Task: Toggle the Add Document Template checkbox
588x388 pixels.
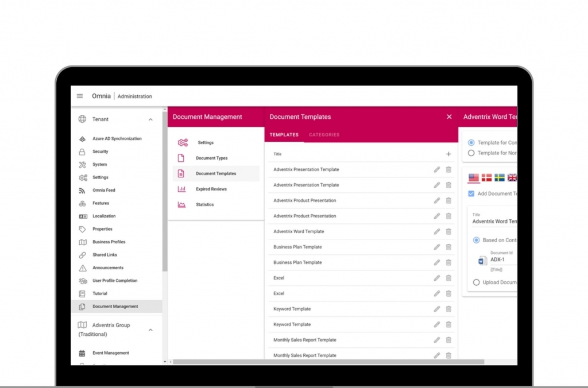Action: click(x=471, y=193)
